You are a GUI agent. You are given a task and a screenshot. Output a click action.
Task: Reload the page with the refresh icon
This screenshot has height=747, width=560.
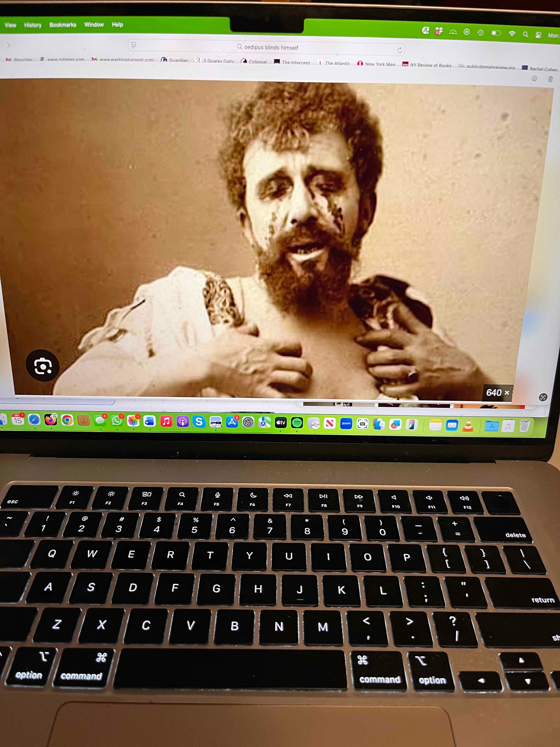click(x=400, y=50)
